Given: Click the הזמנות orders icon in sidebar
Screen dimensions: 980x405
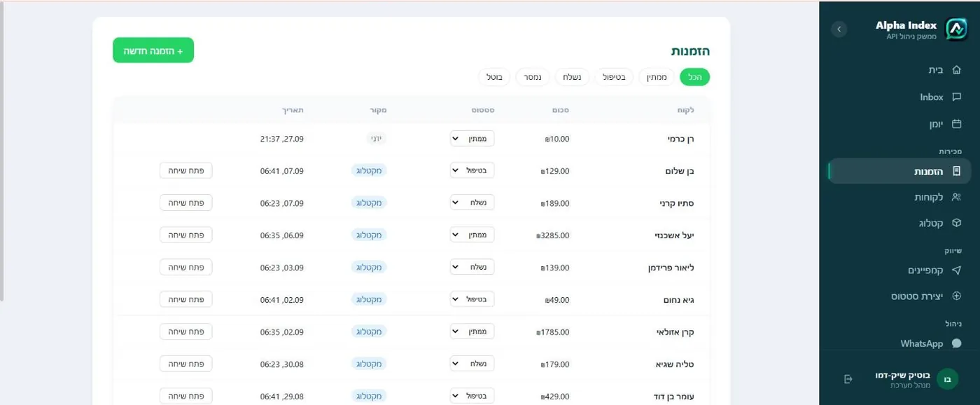Looking at the screenshot, I should pos(956,171).
